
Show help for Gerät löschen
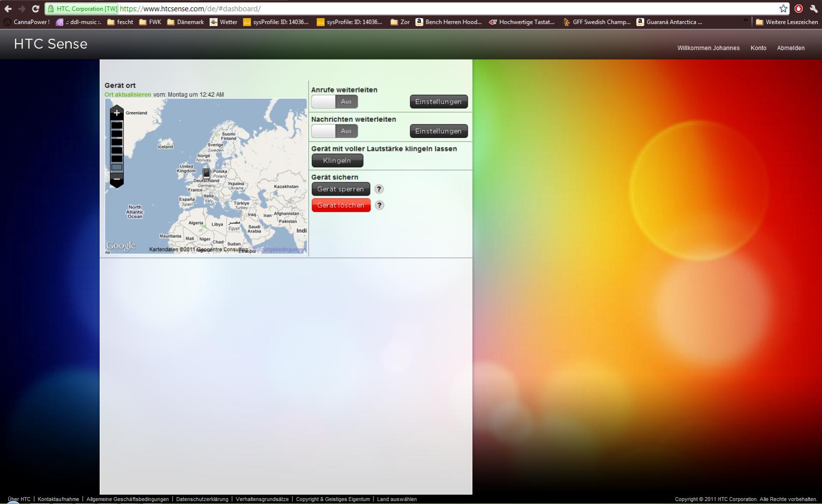[379, 205]
